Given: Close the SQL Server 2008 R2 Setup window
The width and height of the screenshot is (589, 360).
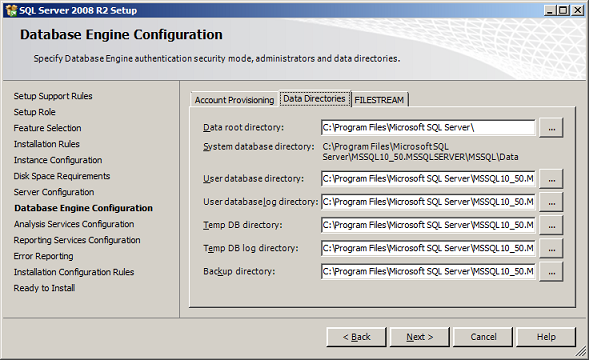Looking at the screenshot, I should point(577,10).
